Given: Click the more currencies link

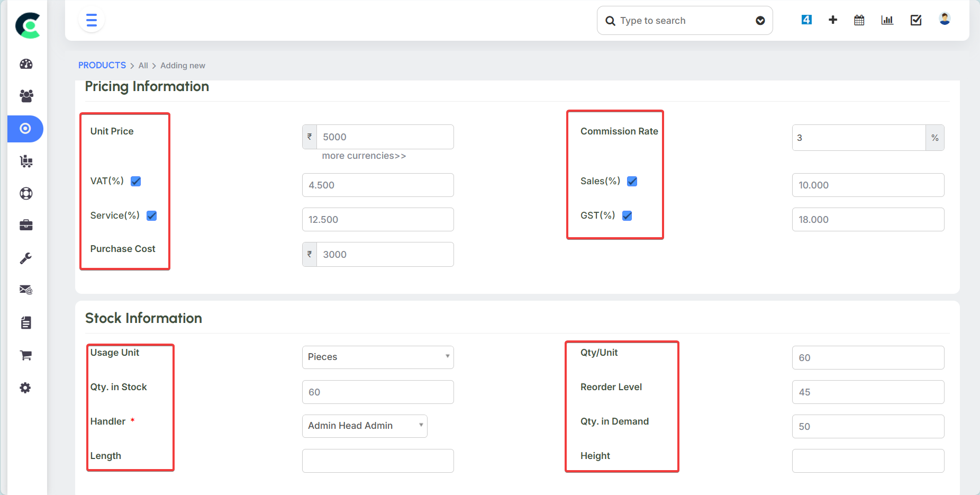Looking at the screenshot, I should [364, 156].
